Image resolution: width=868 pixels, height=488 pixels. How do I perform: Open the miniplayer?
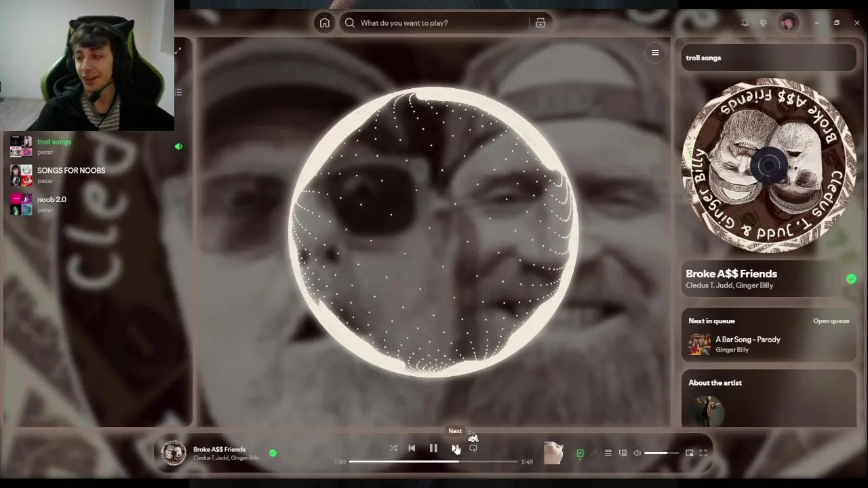point(689,453)
